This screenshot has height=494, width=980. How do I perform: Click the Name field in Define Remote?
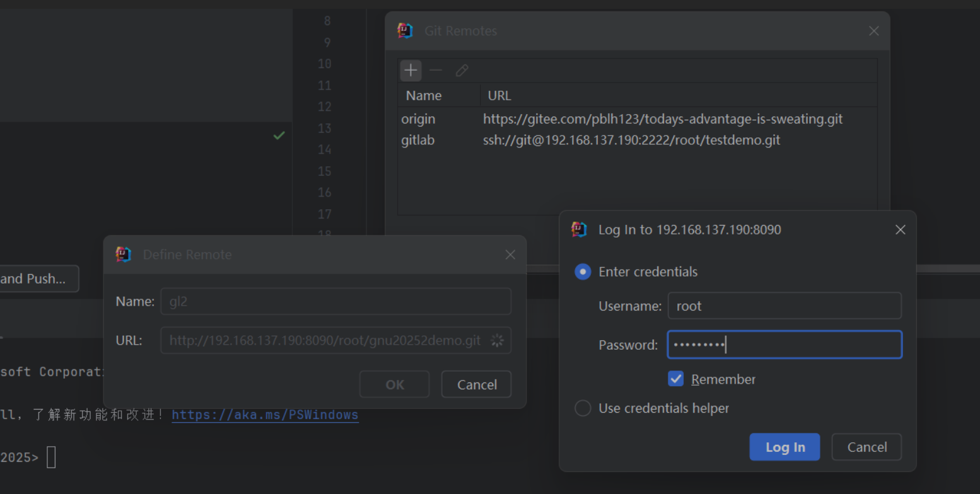pos(335,301)
